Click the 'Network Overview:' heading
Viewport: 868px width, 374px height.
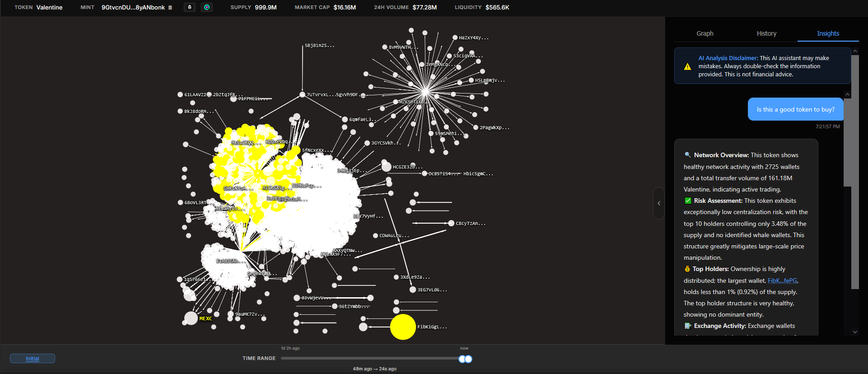(x=721, y=155)
